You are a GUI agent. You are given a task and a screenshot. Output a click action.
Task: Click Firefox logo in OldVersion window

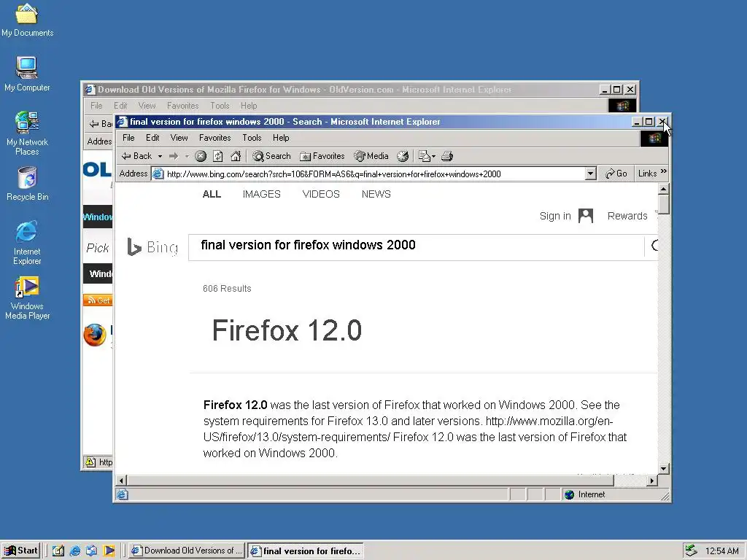click(95, 335)
